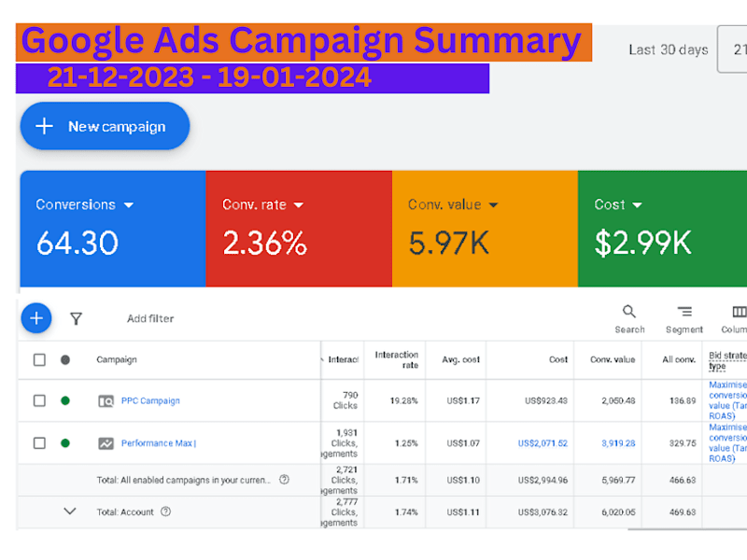The width and height of the screenshot is (747, 560).
Task: Open the Columns tool
Action: click(x=735, y=319)
